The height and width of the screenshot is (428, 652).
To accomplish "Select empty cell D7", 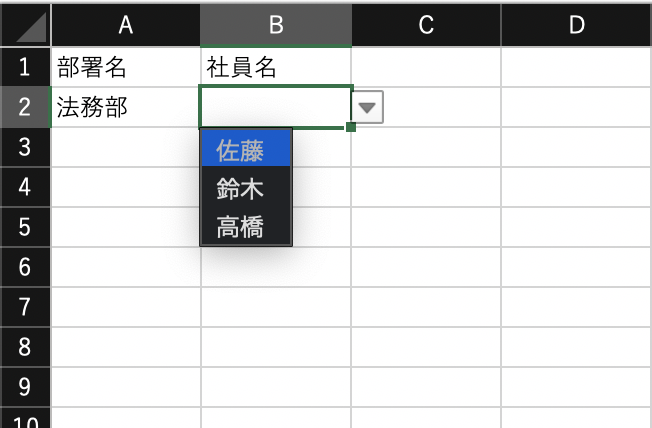I will 577,307.
